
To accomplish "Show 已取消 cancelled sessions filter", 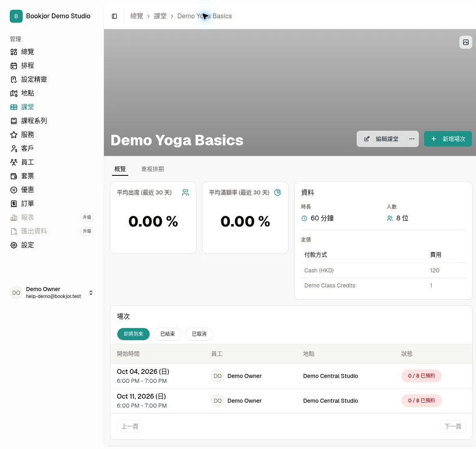I will click(x=199, y=334).
